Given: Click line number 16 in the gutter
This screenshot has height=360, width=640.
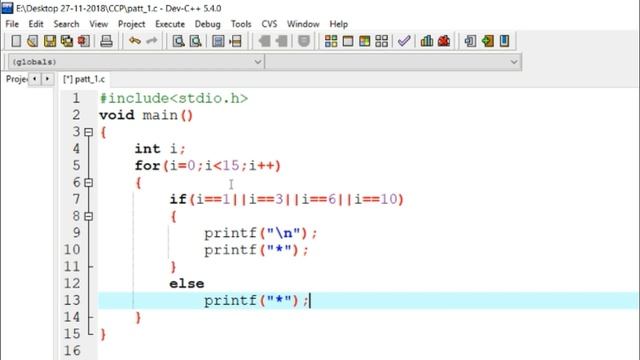Looking at the screenshot, I should (72, 351).
